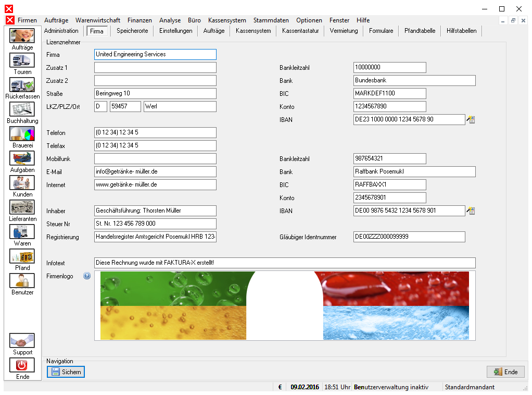Open the Pfand sidebar icon
This screenshot has height=395, width=532.
click(x=22, y=256)
